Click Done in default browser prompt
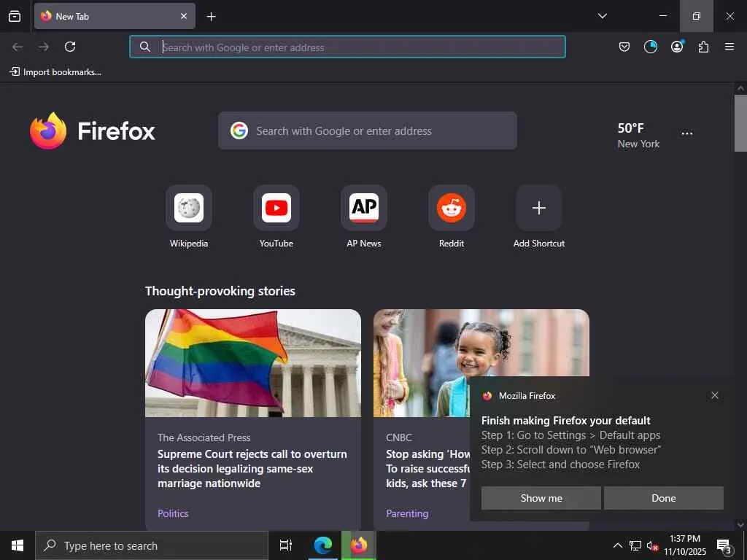 [664, 498]
